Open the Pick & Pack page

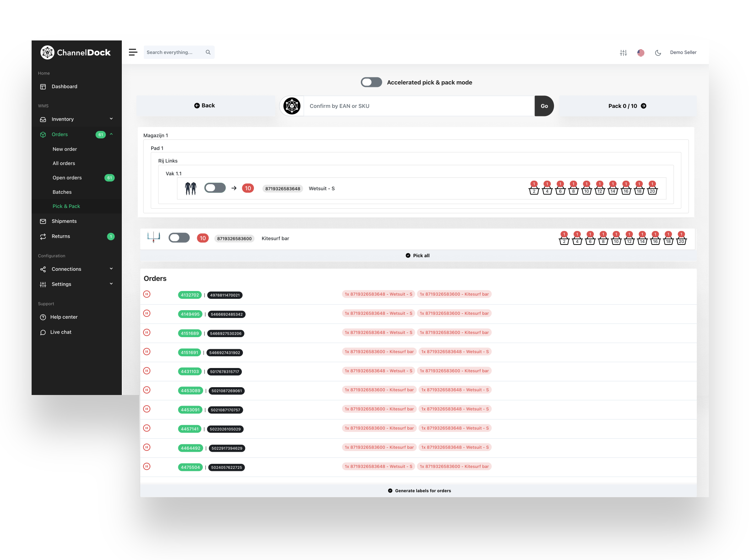point(66,206)
